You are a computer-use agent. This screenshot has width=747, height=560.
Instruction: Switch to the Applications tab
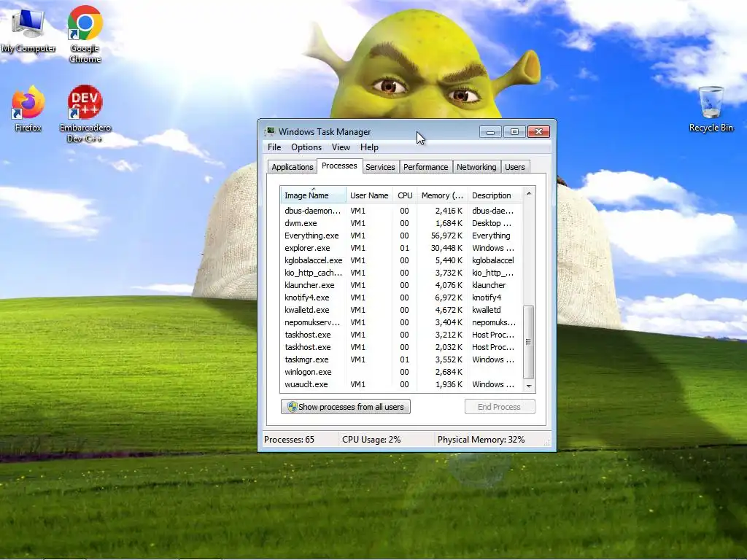tap(292, 167)
